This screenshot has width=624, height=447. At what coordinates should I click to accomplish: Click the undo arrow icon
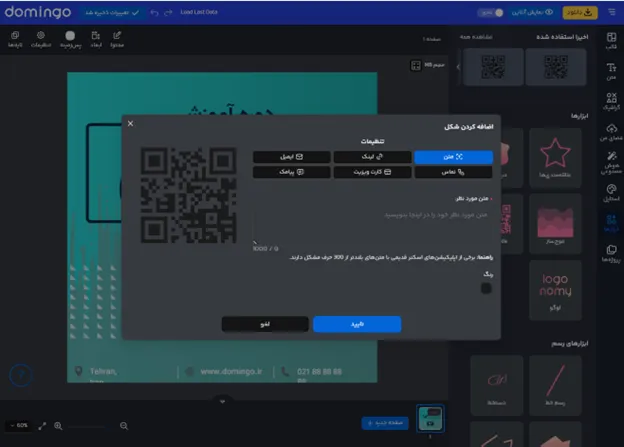(x=154, y=13)
